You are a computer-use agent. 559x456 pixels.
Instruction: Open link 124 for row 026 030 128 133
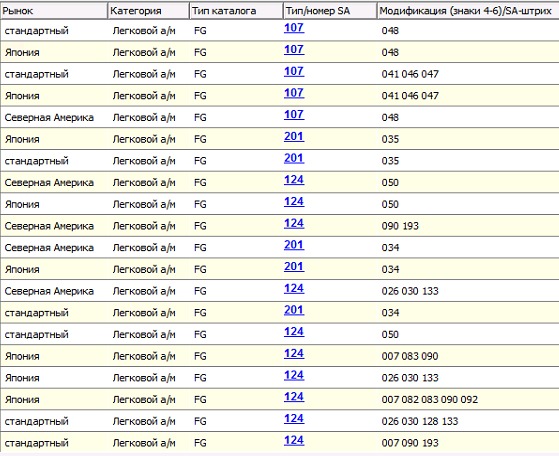pos(294,419)
